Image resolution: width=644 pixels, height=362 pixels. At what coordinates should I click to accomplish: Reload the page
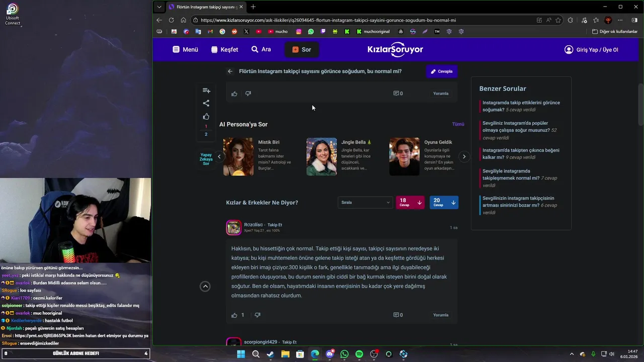click(x=171, y=20)
